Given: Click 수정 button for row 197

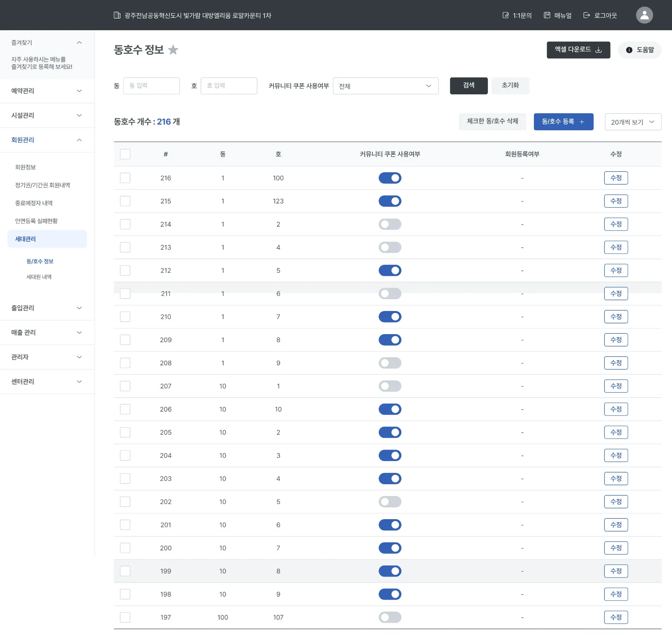Looking at the screenshot, I should tap(616, 617).
